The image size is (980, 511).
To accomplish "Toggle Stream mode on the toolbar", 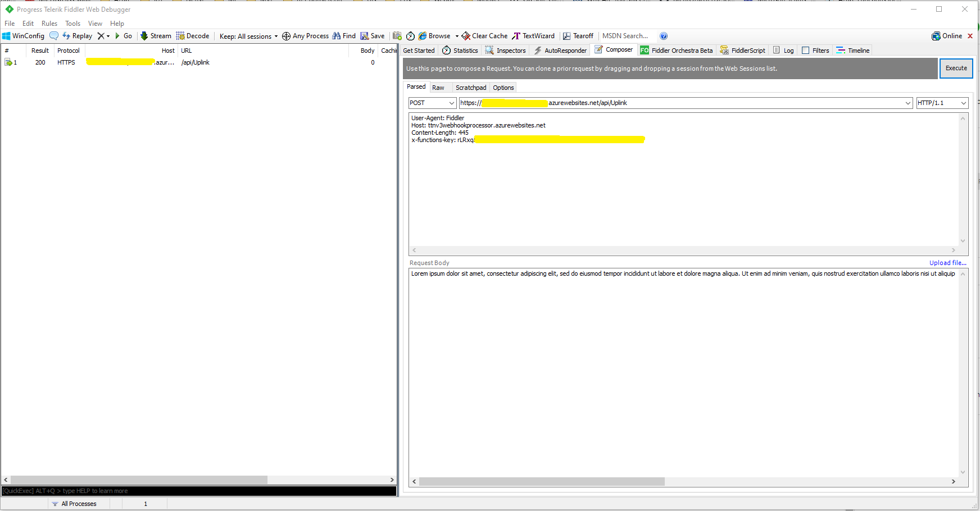I will [156, 36].
